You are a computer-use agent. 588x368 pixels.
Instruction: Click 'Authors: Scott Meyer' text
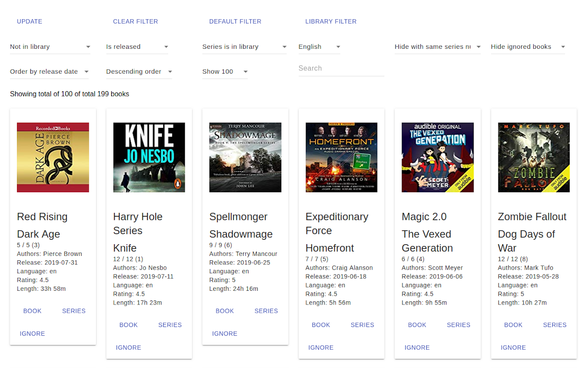(432, 268)
